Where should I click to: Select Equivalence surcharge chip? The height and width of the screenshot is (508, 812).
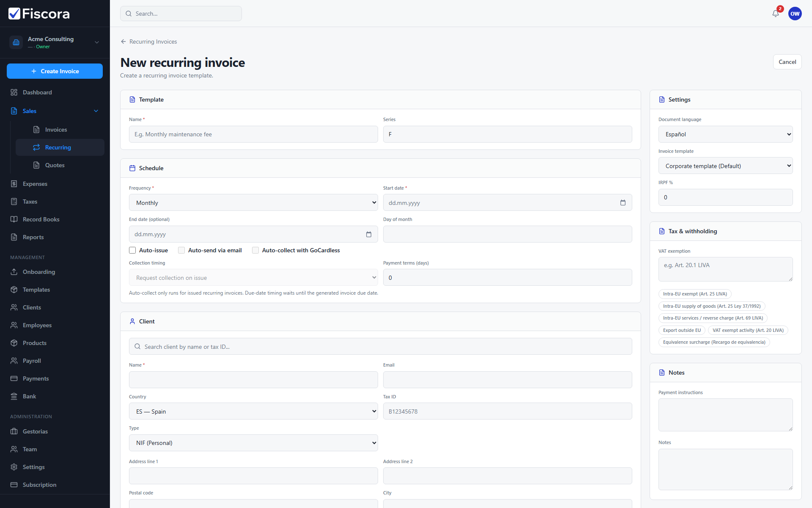714,342
